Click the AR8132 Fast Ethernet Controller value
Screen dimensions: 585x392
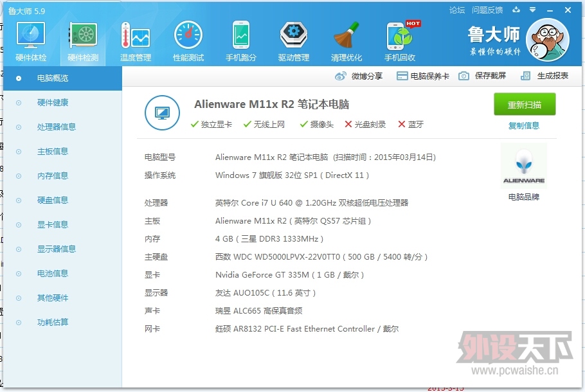[x=307, y=329]
